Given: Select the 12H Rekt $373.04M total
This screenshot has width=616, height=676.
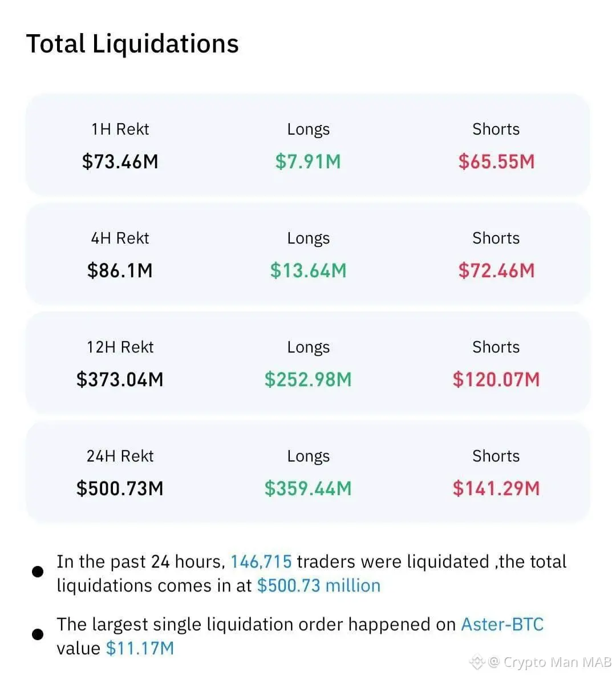Looking at the screenshot, I should [x=120, y=379].
